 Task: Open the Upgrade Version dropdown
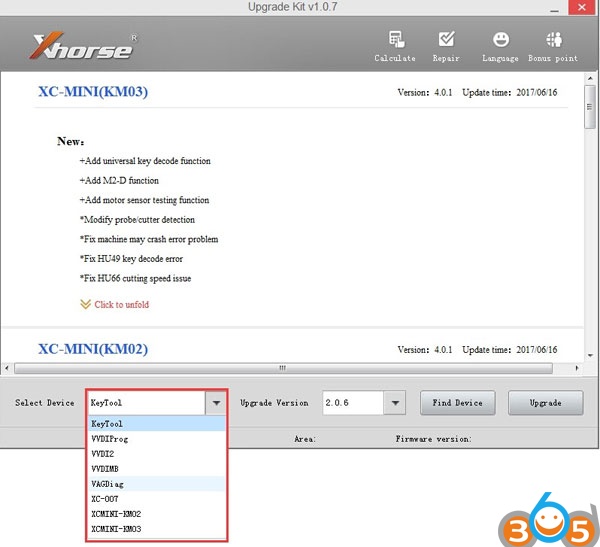[394, 403]
